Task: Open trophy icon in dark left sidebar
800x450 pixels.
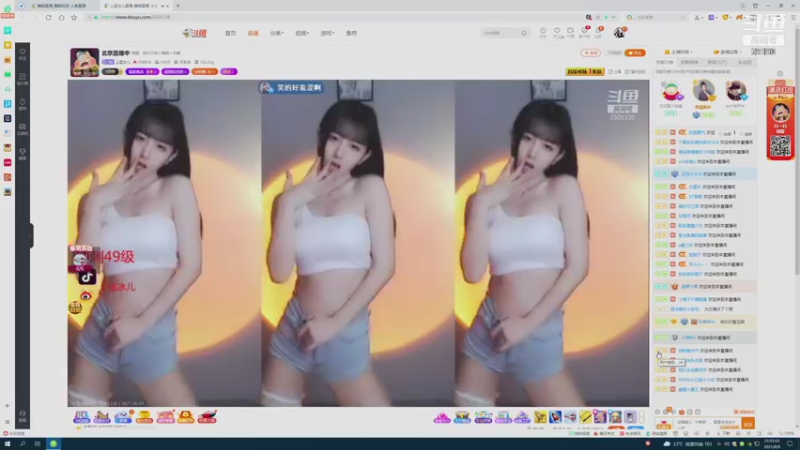Action: pos(22,154)
